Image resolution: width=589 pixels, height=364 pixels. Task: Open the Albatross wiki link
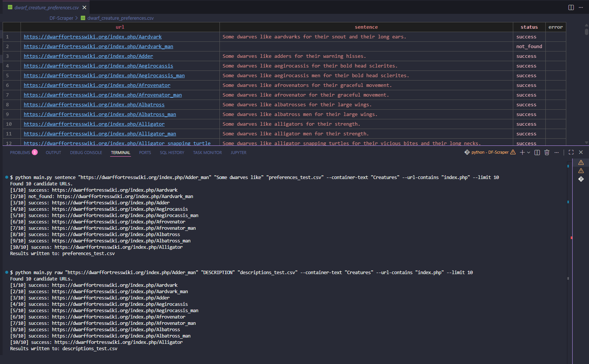pyautogui.click(x=94, y=104)
